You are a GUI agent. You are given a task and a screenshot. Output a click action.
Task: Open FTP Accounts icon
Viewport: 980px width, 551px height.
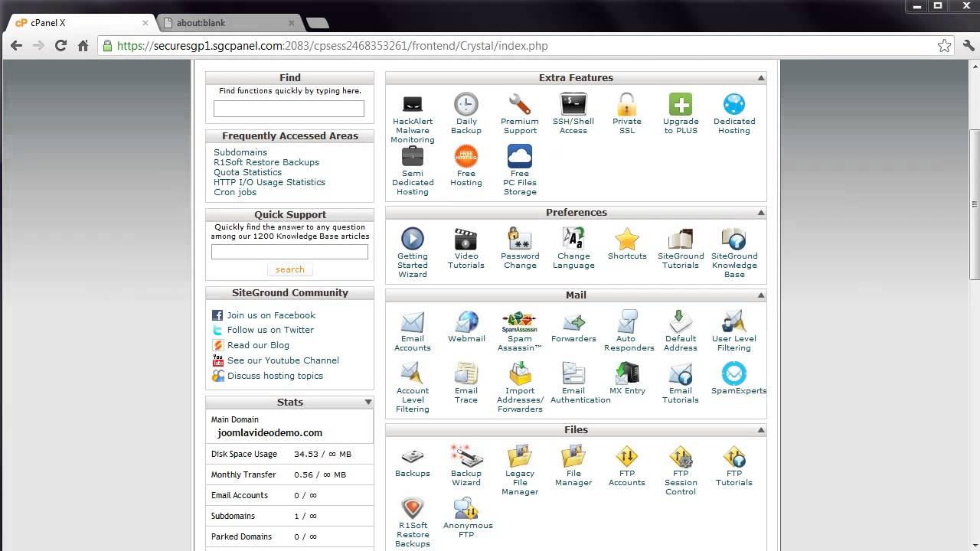click(627, 456)
